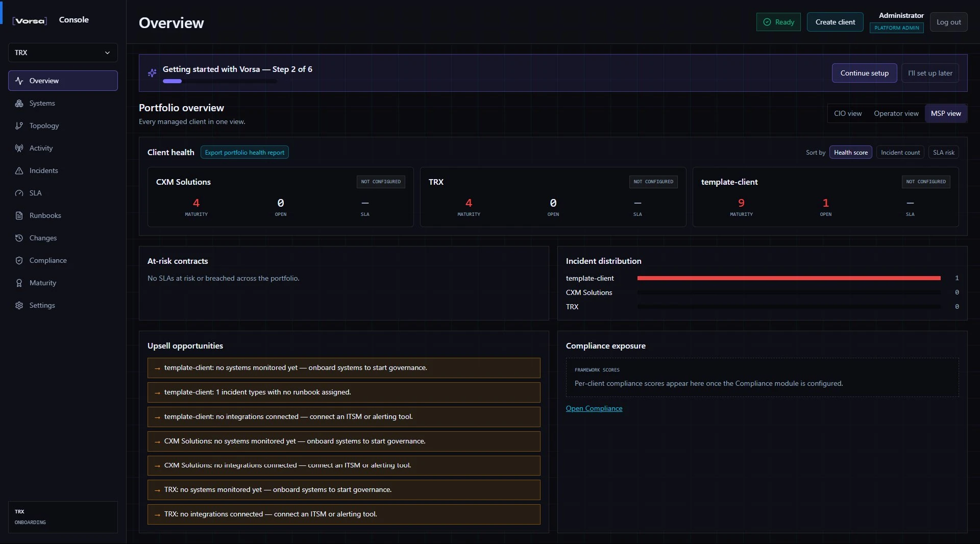The image size is (980, 544).
Task: Click template-client runbook assigned upsell row
Action: (344, 392)
